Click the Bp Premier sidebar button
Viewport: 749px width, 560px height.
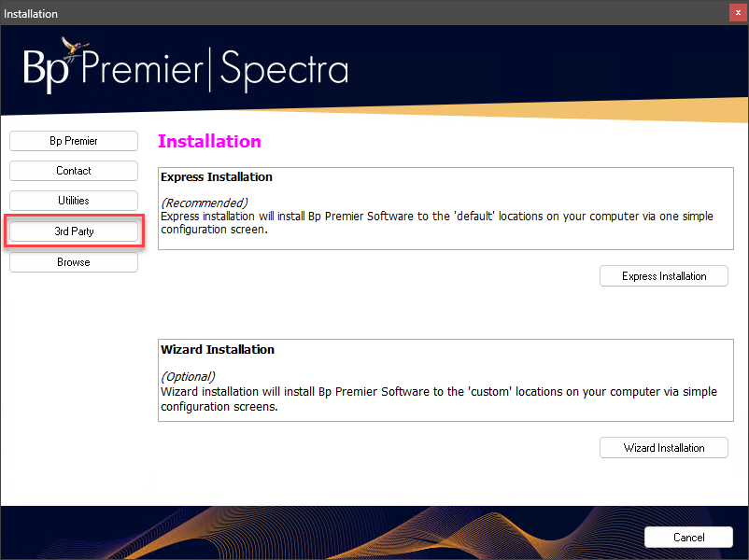(x=74, y=141)
